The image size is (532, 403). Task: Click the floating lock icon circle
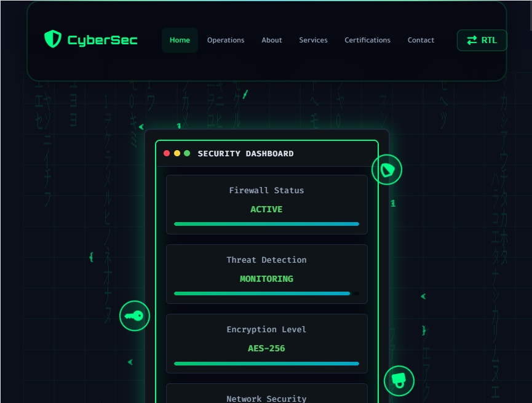[x=399, y=381]
